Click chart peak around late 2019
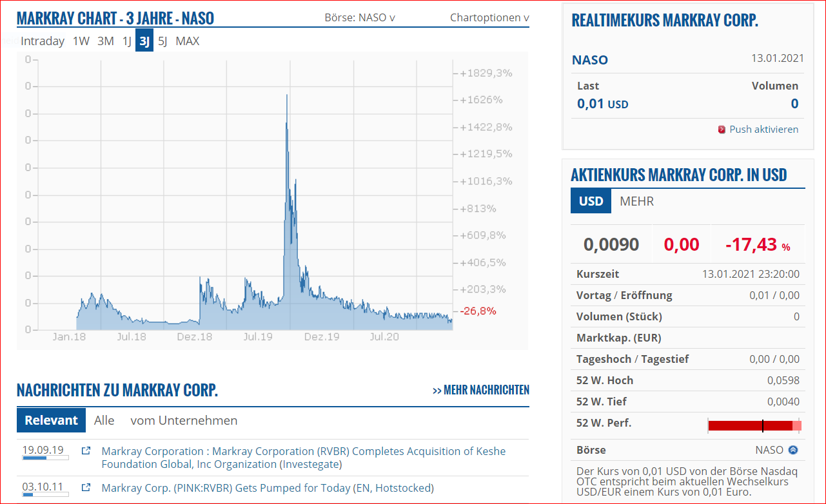Viewport: 826px width, 504px height. pyautogui.click(x=287, y=97)
